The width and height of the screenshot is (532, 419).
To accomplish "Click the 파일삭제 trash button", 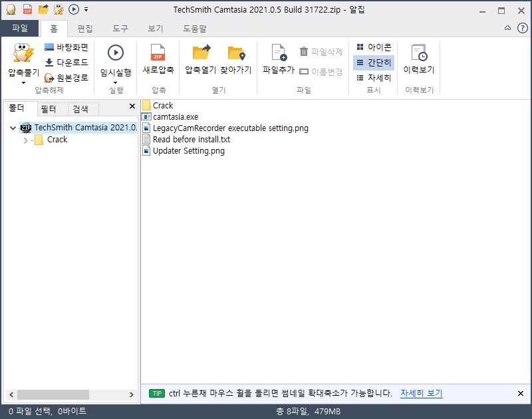I will coord(321,52).
